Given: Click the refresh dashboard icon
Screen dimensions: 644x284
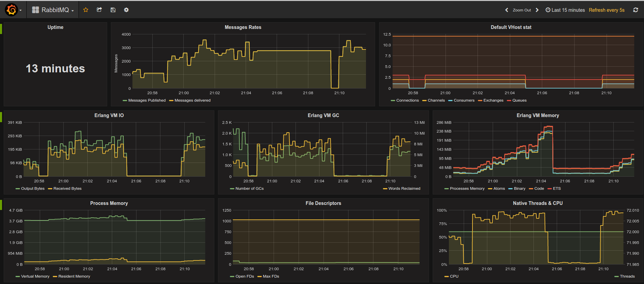Looking at the screenshot, I should coord(636,10).
